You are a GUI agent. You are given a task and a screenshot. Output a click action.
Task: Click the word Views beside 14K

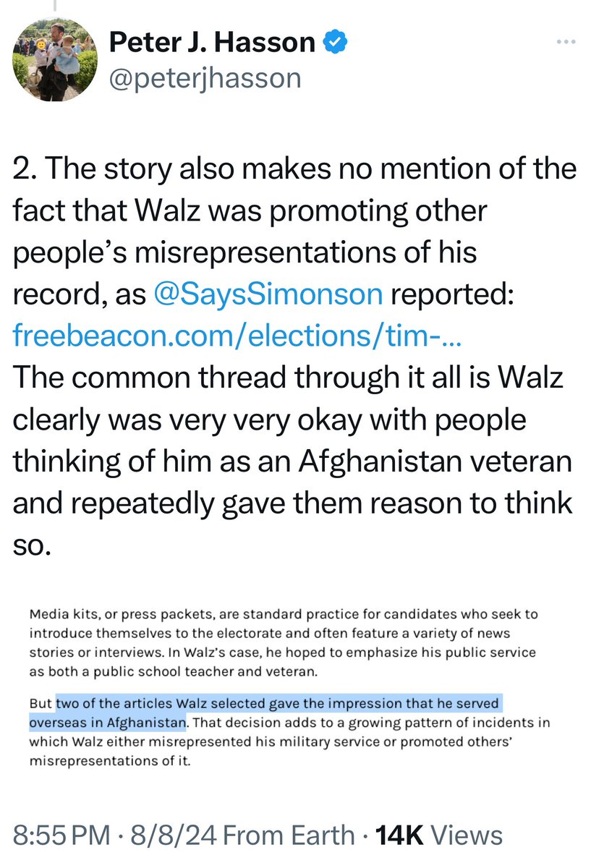pos(466,835)
